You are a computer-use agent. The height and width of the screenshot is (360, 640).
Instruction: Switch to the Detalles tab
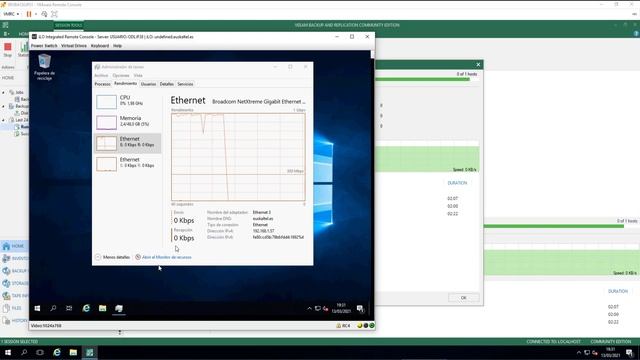click(167, 84)
